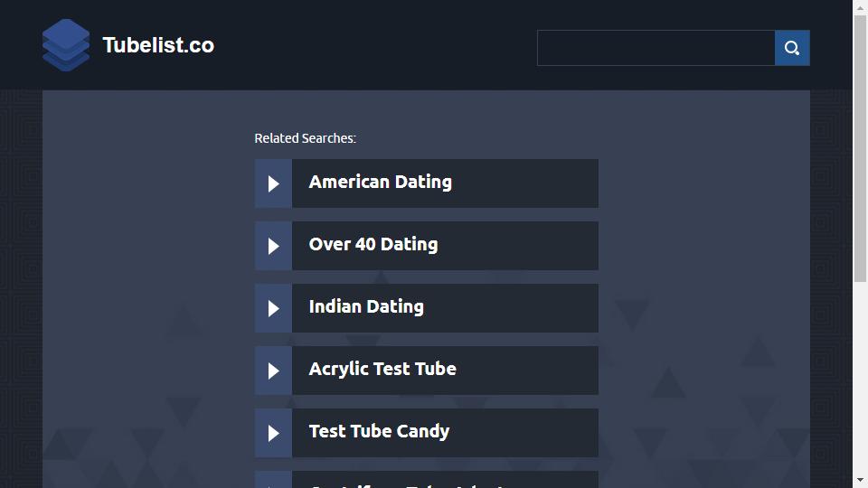
Task: Click the empty scrollbar track below thumb
Action: tap(860, 378)
